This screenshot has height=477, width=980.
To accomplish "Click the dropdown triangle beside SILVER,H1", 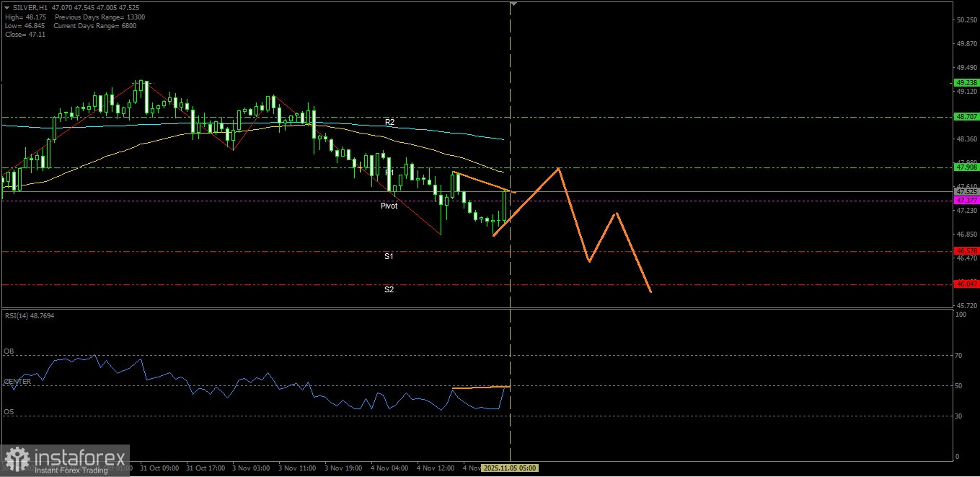I will coord(6,8).
